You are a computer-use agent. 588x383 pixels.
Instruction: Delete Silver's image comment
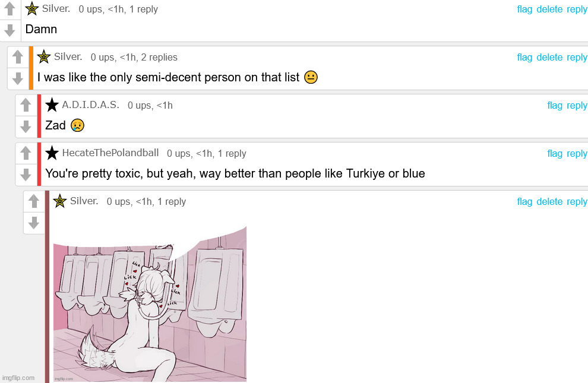tap(549, 202)
